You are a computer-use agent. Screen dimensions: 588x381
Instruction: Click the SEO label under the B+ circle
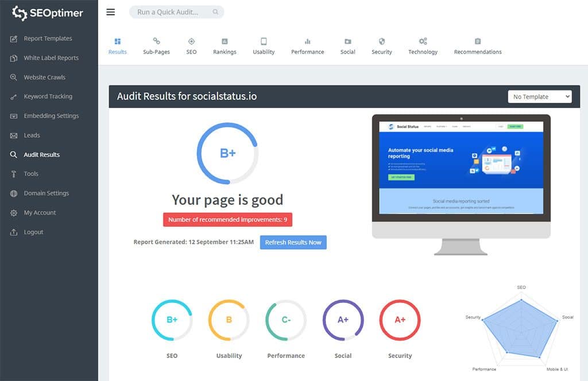172,356
